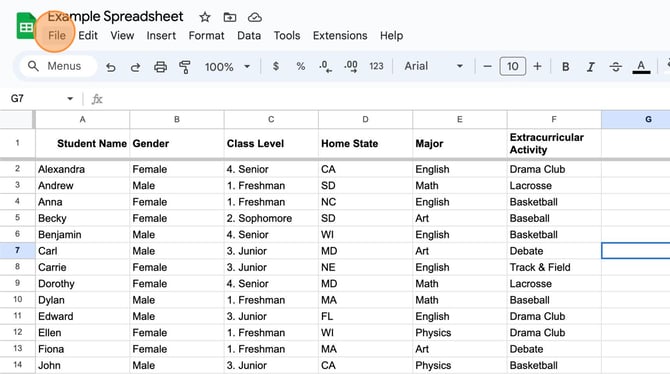Select row 12 header
Image resolution: width=670 pixels, height=374 pixels.
17,332
